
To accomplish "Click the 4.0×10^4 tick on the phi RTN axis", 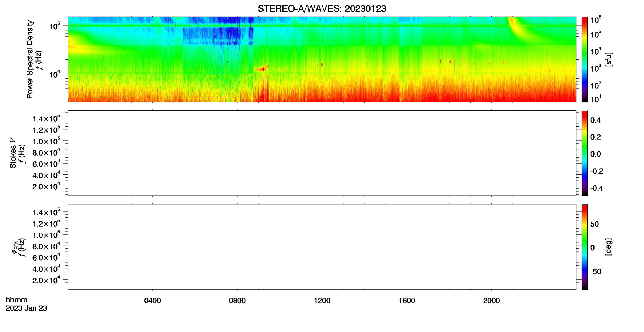I will click(x=46, y=269).
